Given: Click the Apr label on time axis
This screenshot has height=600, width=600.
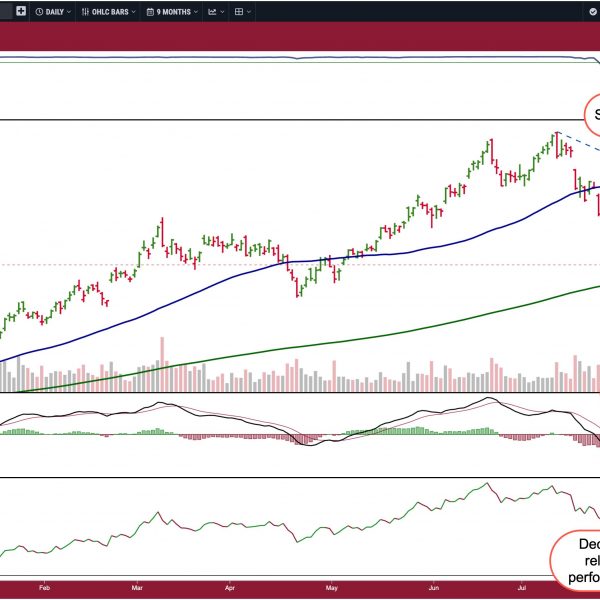Looking at the screenshot, I should [x=230, y=587].
